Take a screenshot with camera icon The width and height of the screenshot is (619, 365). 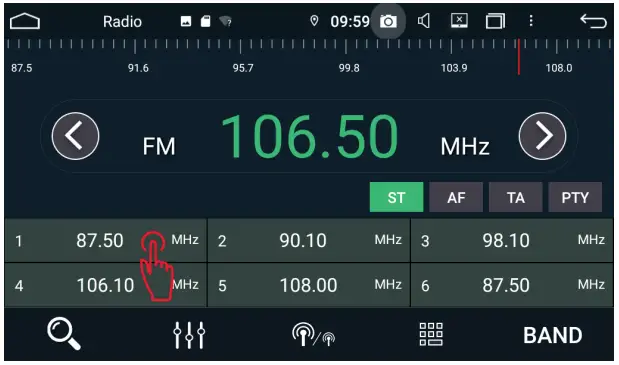pos(388,21)
